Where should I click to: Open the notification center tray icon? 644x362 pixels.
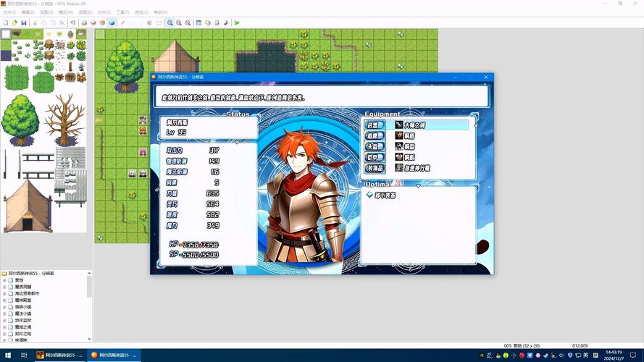tap(633, 355)
